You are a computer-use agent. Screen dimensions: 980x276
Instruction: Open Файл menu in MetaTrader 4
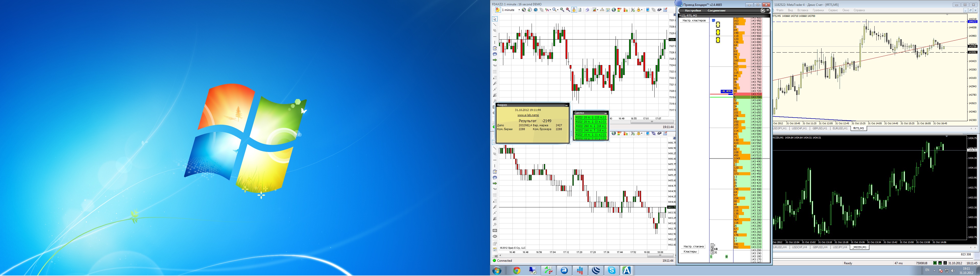pyautogui.click(x=780, y=10)
